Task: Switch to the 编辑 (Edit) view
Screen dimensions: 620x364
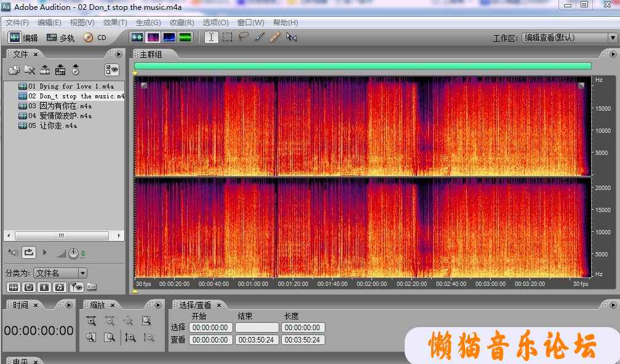Action: coord(23,38)
